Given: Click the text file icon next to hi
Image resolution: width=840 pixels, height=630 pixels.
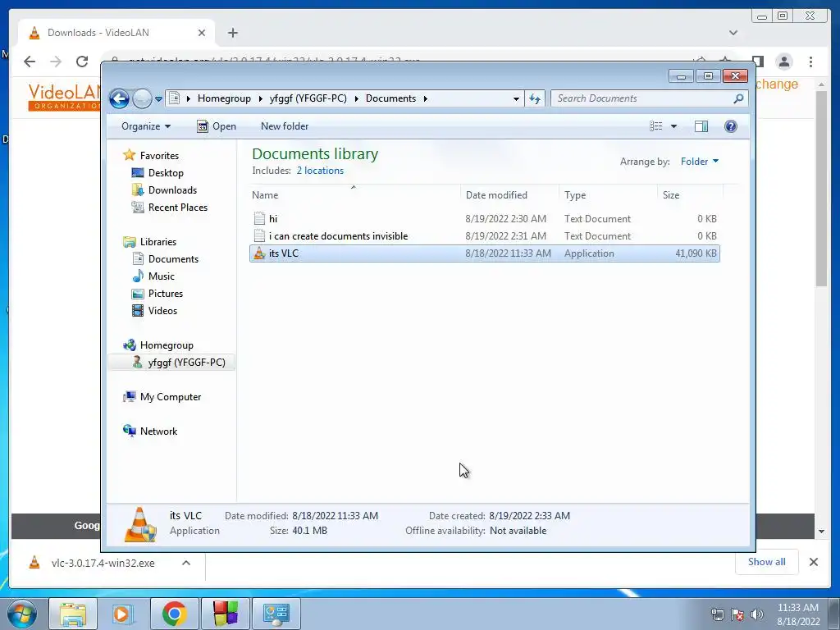Looking at the screenshot, I should tap(259, 218).
